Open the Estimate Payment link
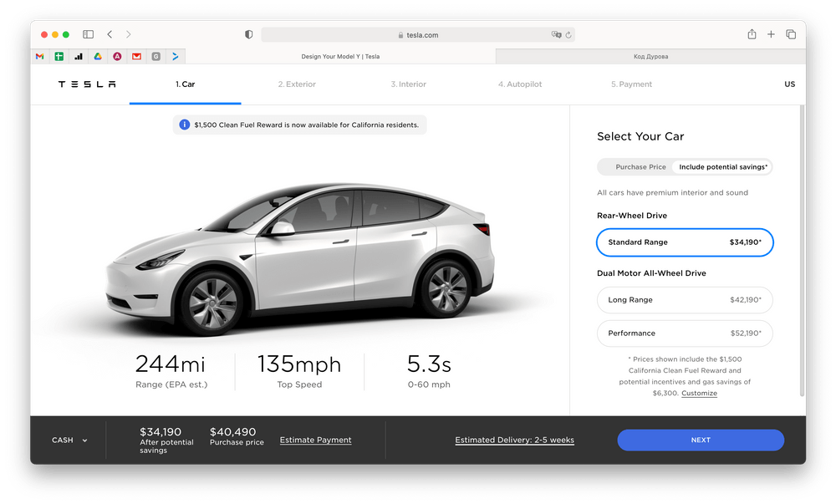836x504 pixels. pos(315,440)
